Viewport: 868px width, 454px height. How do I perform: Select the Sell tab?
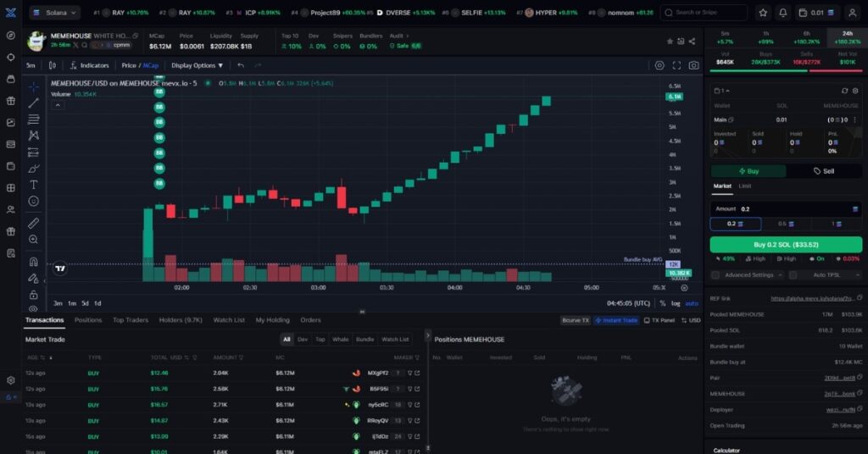824,171
